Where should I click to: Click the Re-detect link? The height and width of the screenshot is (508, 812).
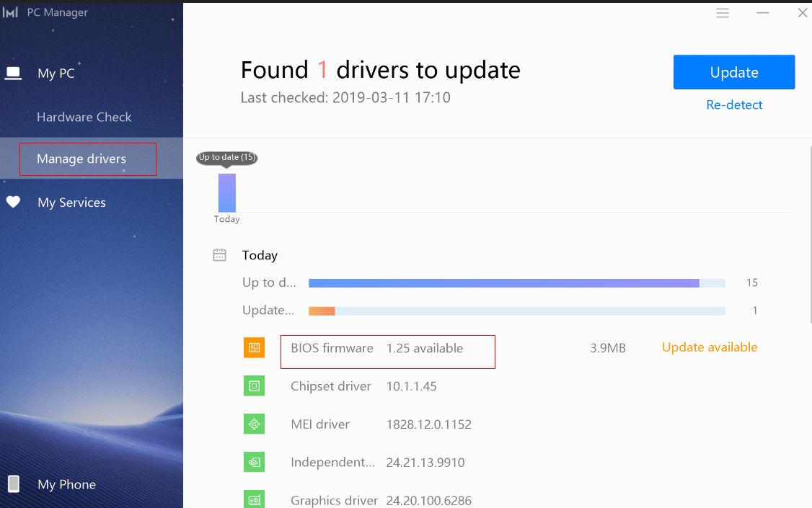pos(734,104)
